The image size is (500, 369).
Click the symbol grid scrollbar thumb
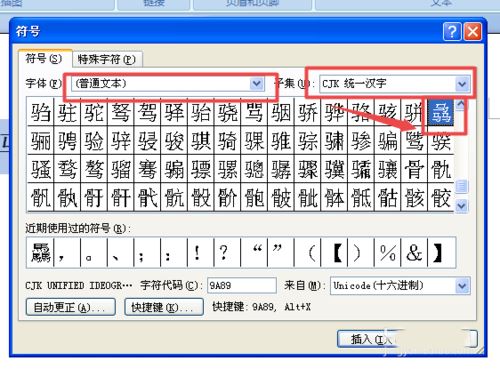pos(462,186)
